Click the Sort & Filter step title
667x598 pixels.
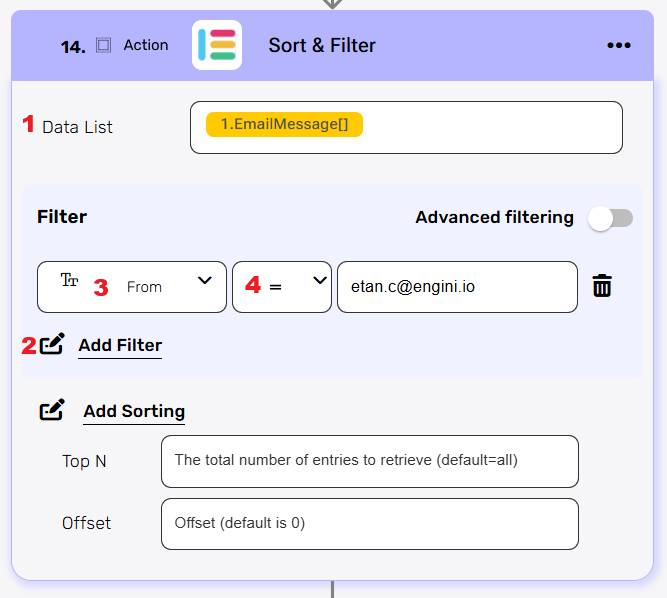click(322, 45)
